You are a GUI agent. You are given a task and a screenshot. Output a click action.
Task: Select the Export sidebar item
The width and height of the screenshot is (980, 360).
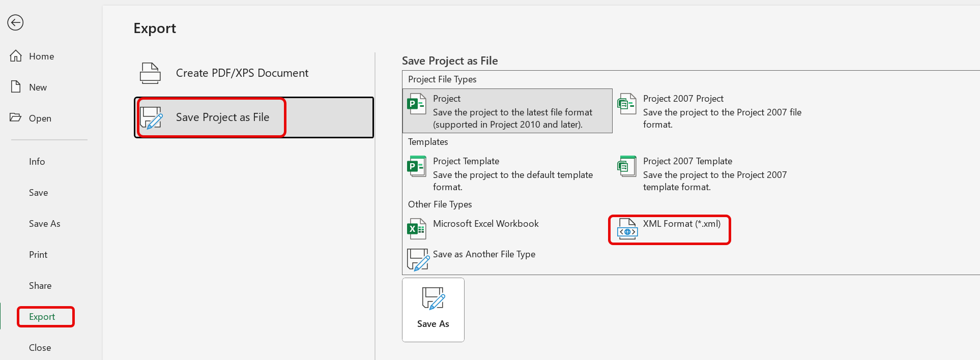(x=42, y=317)
